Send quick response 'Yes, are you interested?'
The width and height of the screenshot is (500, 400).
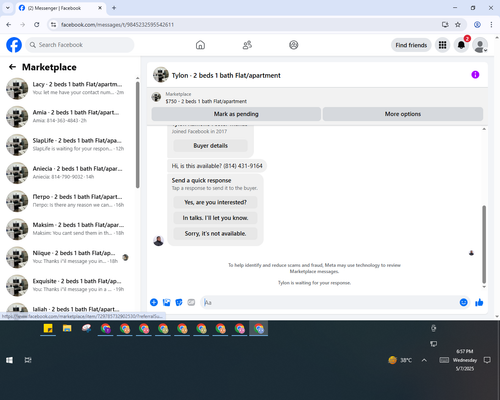point(215,202)
